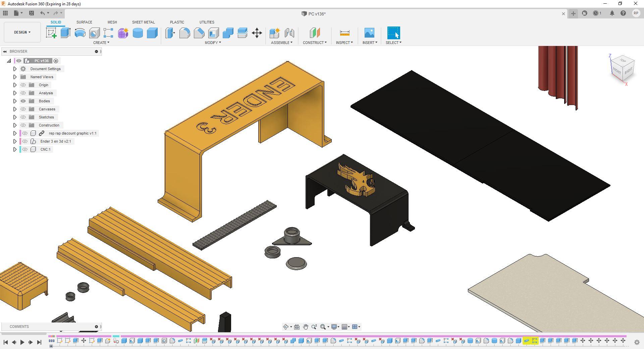The width and height of the screenshot is (644, 349).
Task: Click the Insert image icon
Action: tap(369, 33)
